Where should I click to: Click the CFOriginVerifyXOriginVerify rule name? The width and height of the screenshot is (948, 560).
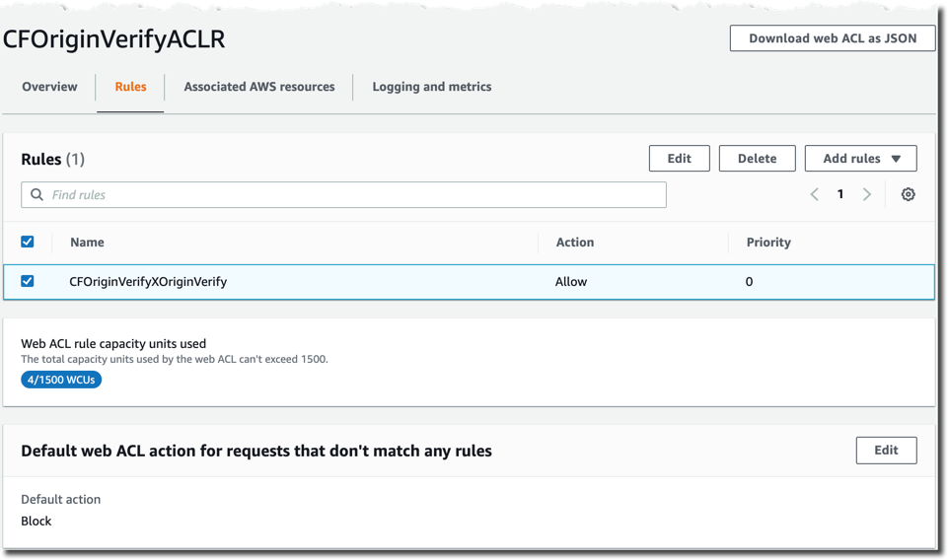148,282
